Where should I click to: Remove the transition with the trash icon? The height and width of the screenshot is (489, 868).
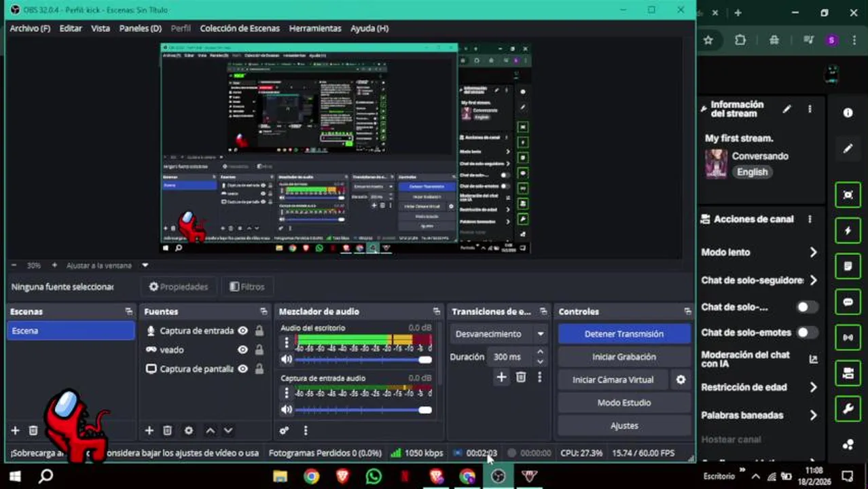click(521, 377)
